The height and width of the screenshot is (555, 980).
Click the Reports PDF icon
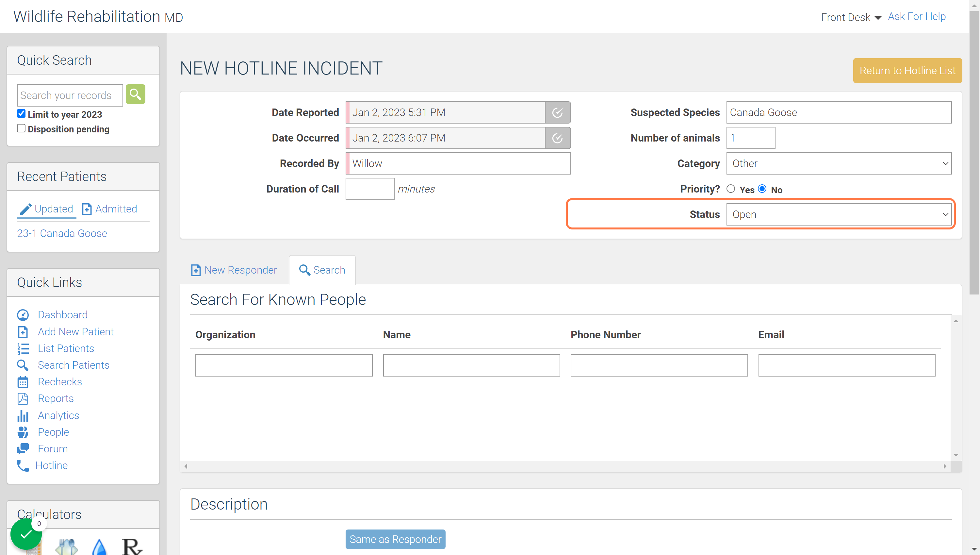click(23, 399)
